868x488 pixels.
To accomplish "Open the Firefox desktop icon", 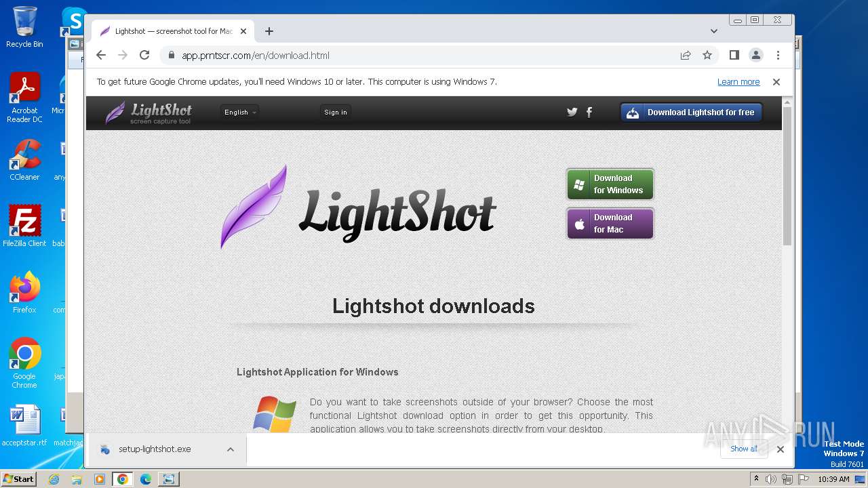I will 24,292.
